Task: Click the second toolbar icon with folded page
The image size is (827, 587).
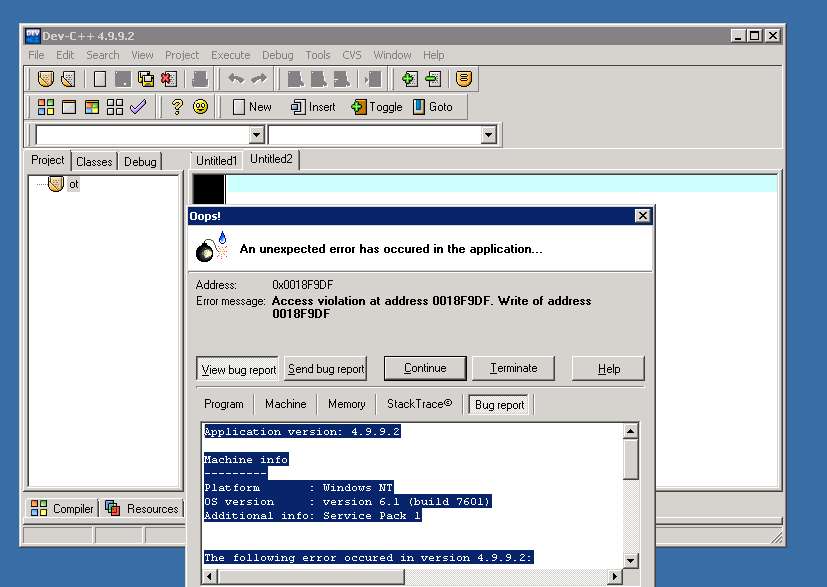Action: coord(69,79)
